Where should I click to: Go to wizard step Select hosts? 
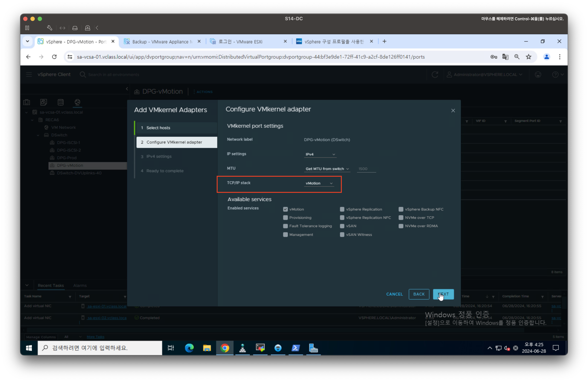tap(158, 128)
